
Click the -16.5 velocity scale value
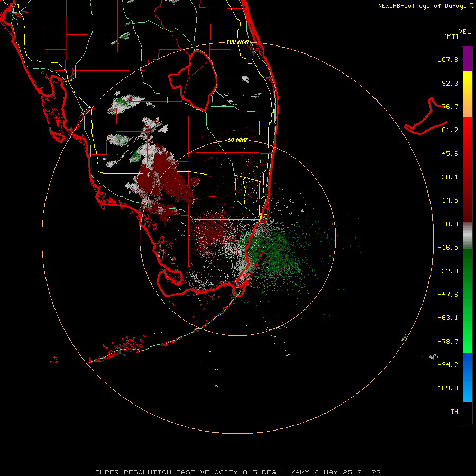point(448,248)
